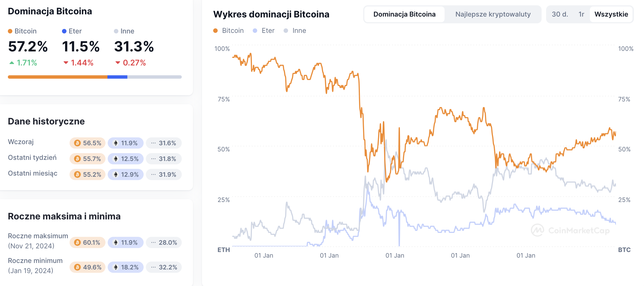Click the 31.8% Inne badge for Ostatni tydzień
Viewport: 644px width, 286px height.
[164, 159]
